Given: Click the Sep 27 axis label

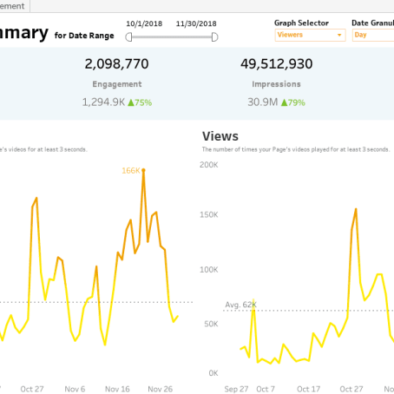Looking at the screenshot, I should (236, 389).
